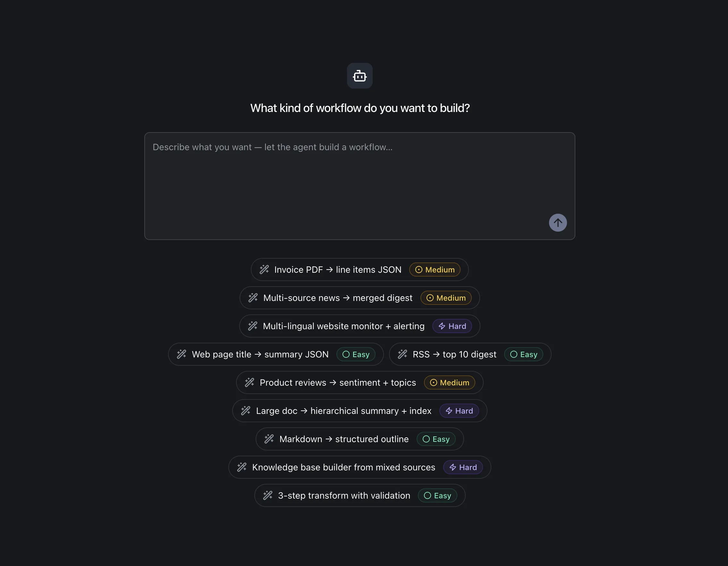This screenshot has height=566, width=728.
Task: Click the Easy badge on Markdown structured outline
Action: pos(436,439)
